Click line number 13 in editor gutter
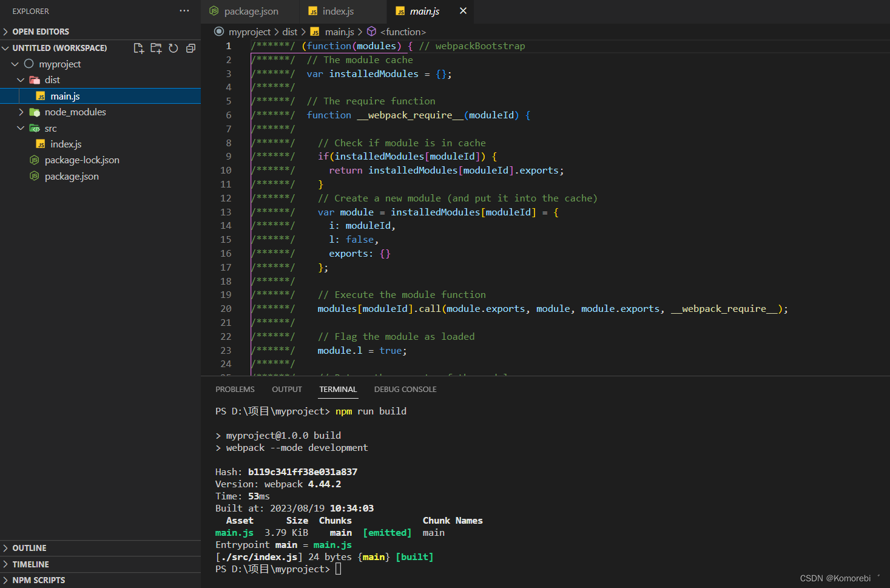The height and width of the screenshot is (588, 890). tap(226, 212)
